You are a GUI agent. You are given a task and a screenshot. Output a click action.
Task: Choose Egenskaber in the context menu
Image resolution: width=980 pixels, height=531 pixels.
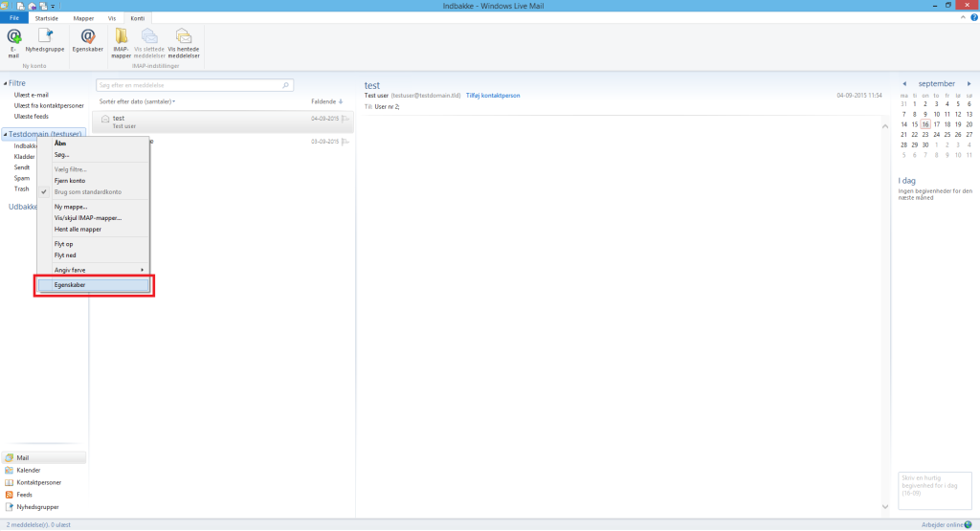(x=94, y=285)
